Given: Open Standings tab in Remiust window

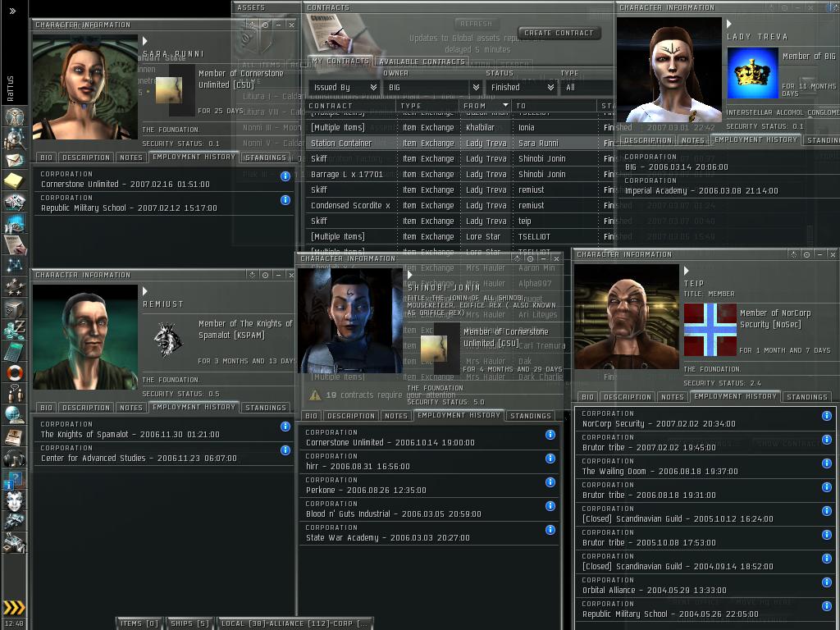Looking at the screenshot, I should point(265,408).
